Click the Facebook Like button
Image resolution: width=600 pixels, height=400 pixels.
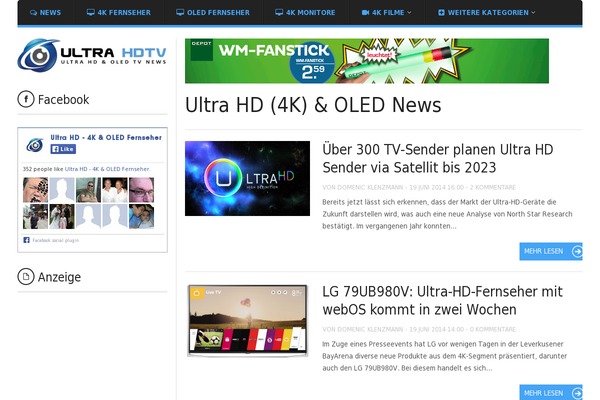(x=63, y=149)
